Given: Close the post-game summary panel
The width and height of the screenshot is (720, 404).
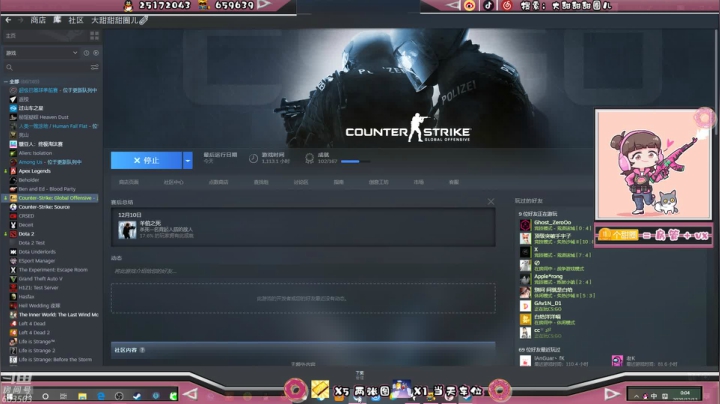Looking at the screenshot, I should [491, 202].
